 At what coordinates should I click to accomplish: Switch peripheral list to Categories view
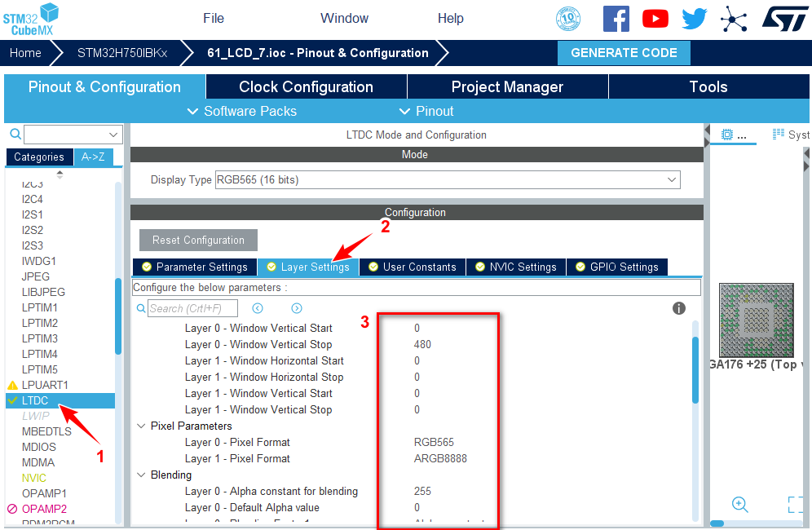pos(39,157)
